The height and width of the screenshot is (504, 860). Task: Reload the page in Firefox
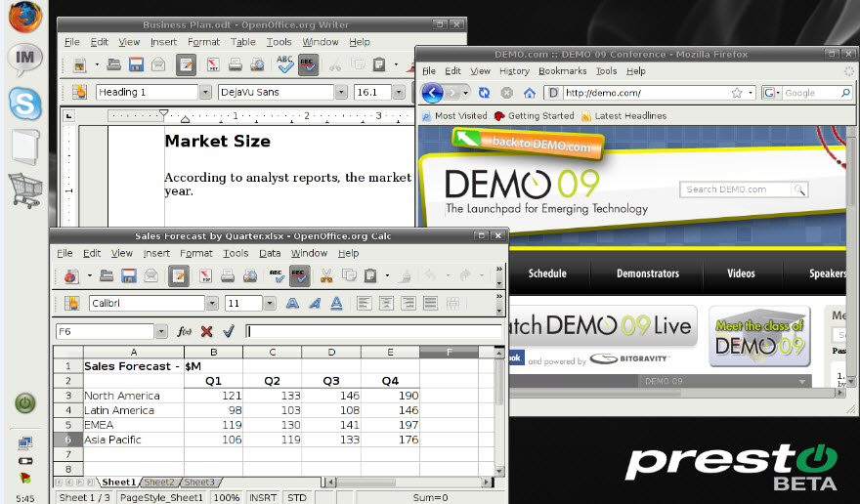484,93
